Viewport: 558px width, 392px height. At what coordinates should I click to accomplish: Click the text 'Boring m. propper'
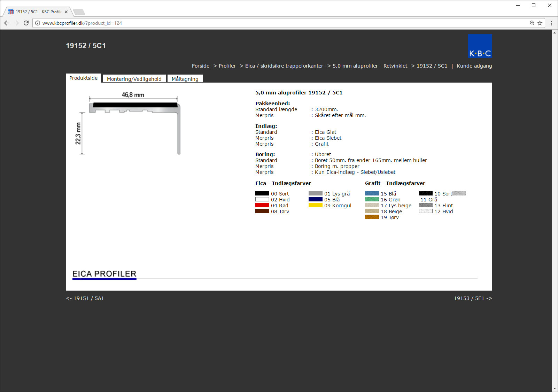pos(337,166)
